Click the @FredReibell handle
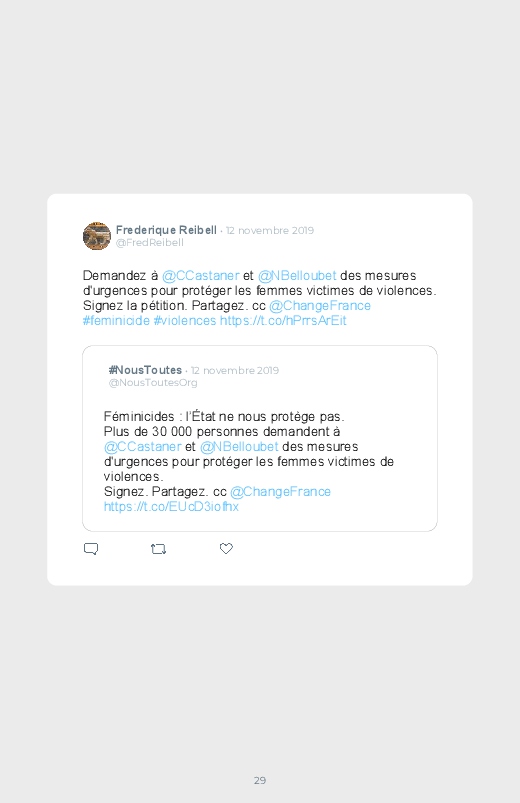520x803 pixels. pyautogui.click(x=150, y=243)
